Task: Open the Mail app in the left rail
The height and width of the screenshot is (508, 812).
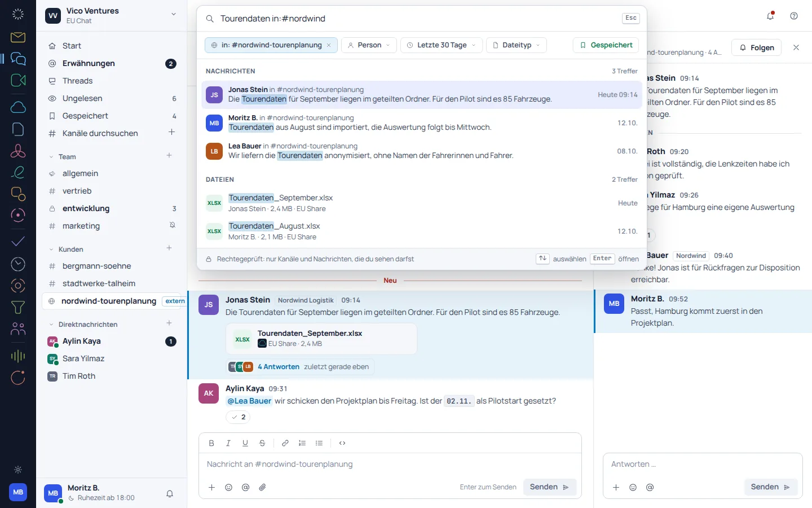Action: pos(18,37)
